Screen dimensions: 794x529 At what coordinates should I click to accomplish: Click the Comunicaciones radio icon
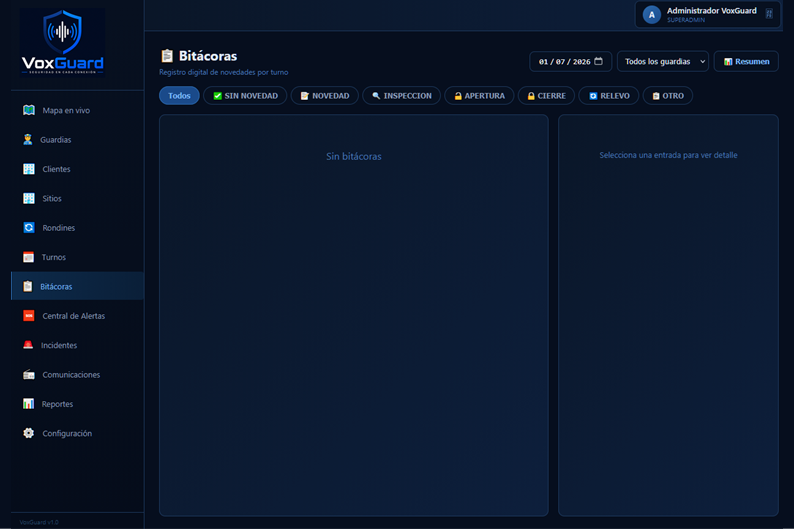29,374
